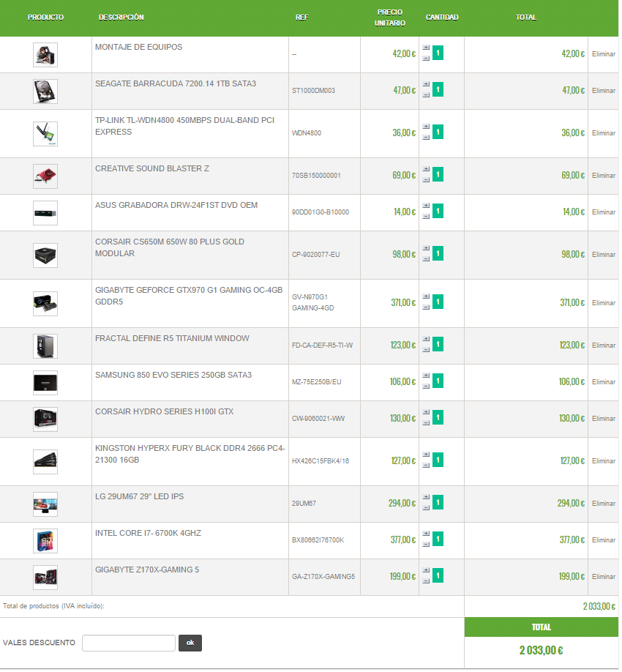Remove the Kingston HyperX Fury RAM
The height and width of the screenshot is (672, 622).
(x=604, y=460)
